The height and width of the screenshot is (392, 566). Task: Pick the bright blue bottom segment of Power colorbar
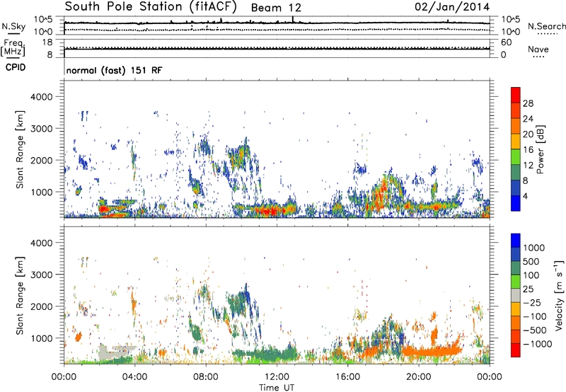[x=516, y=203]
